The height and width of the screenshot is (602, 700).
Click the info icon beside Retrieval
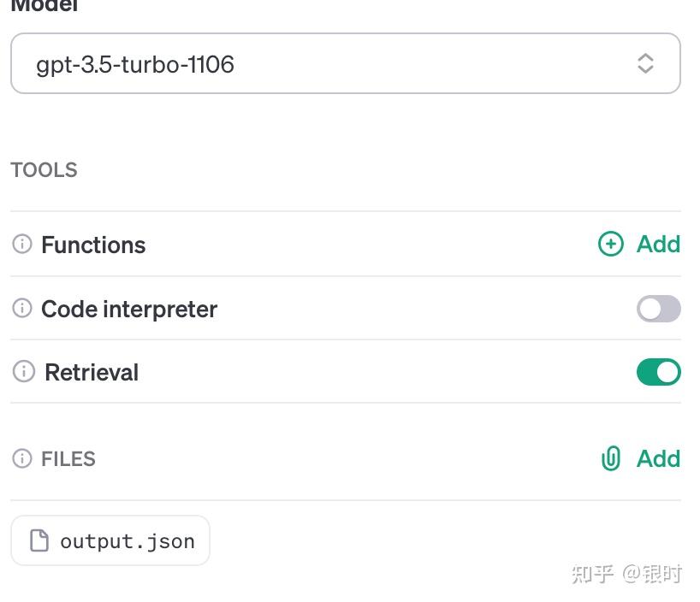[24, 372]
